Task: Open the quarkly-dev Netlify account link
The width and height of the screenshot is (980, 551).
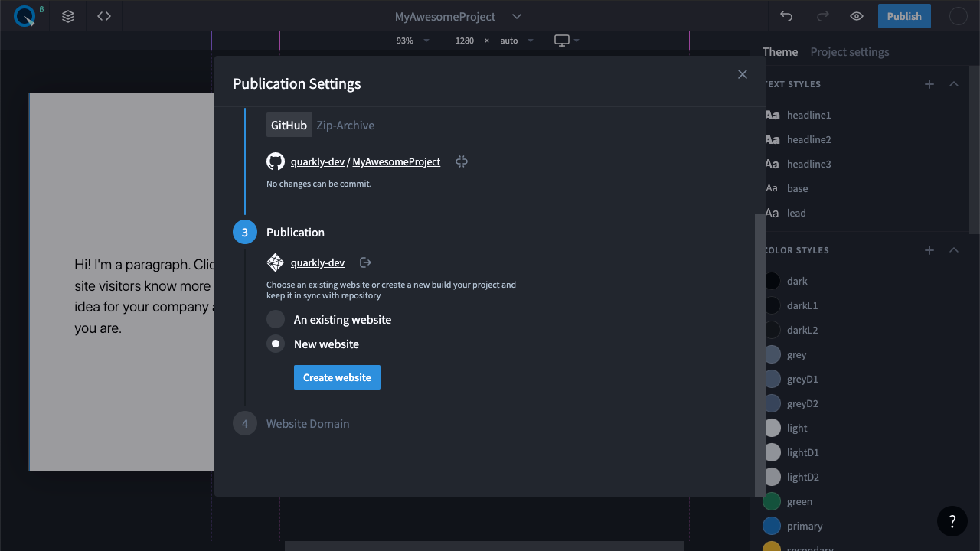Action: coord(318,262)
